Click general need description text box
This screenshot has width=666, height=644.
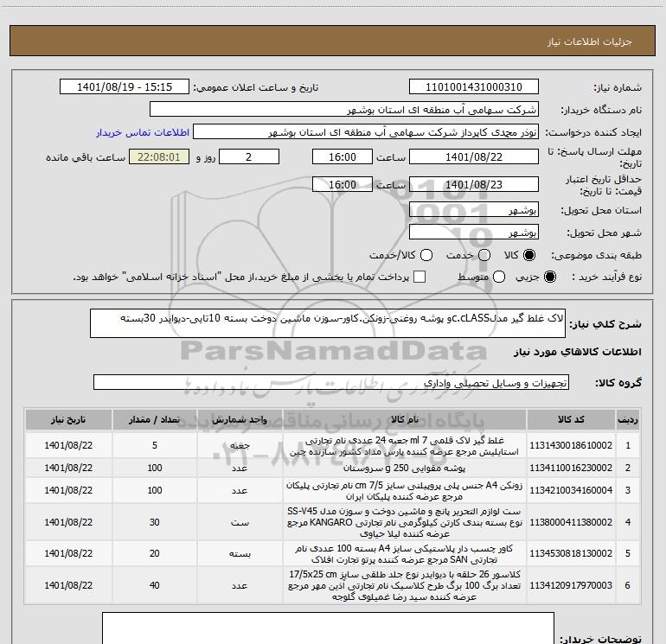click(x=328, y=323)
